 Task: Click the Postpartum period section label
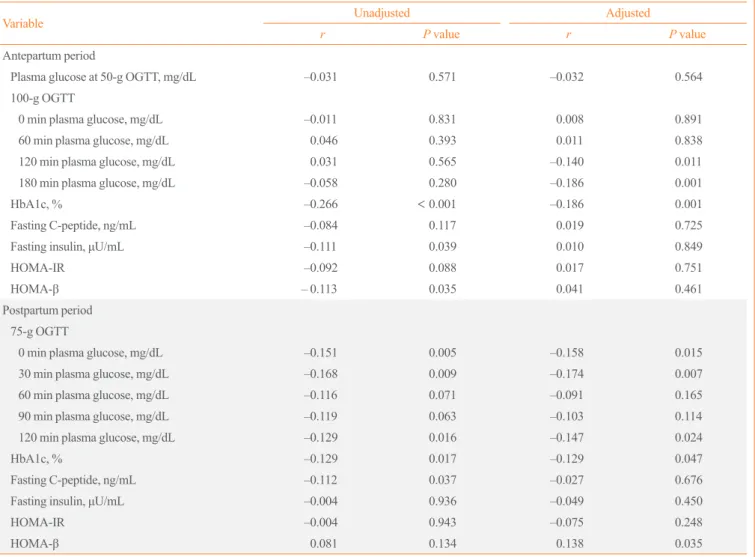[48, 311]
